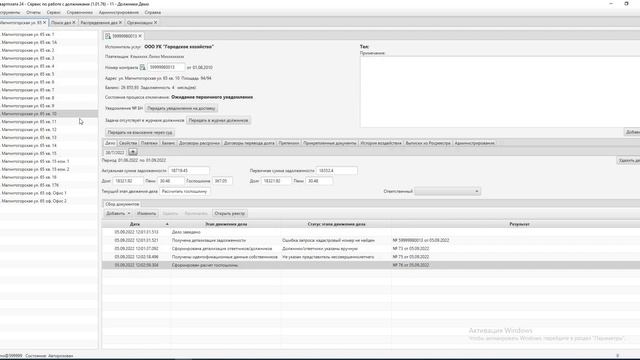Close the Магнитогорская ул. 65 tab
This screenshot has width=640, height=360.
tap(45, 22)
